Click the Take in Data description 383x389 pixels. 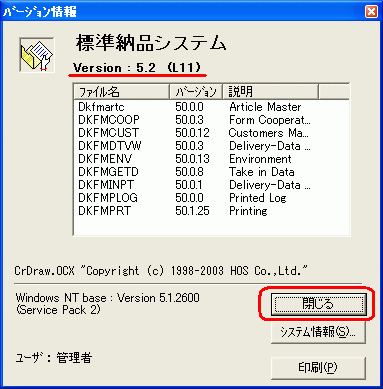pyautogui.click(x=262, y=172)
